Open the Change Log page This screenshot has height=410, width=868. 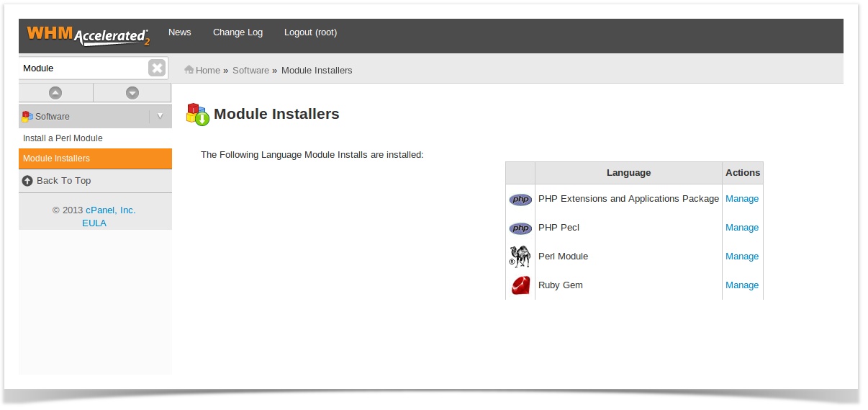click(x=238, y=32)
